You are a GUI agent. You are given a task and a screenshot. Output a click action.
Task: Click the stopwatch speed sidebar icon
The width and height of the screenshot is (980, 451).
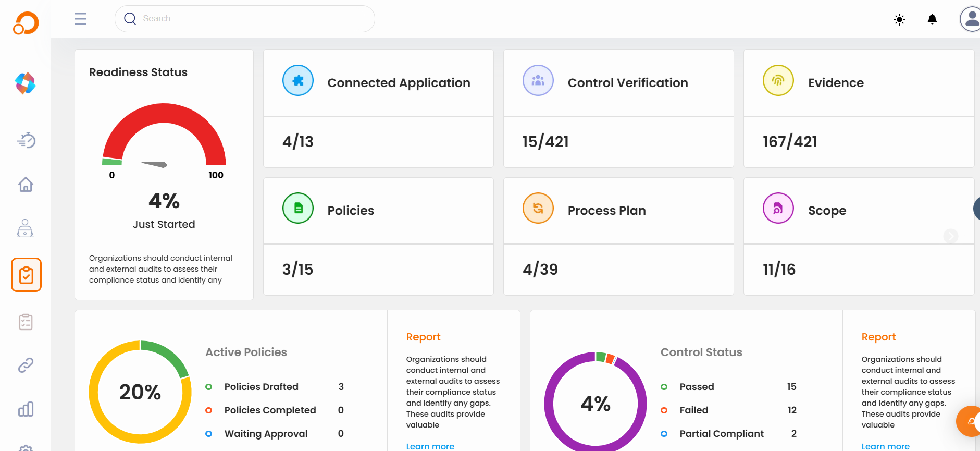tap(26, 140)
